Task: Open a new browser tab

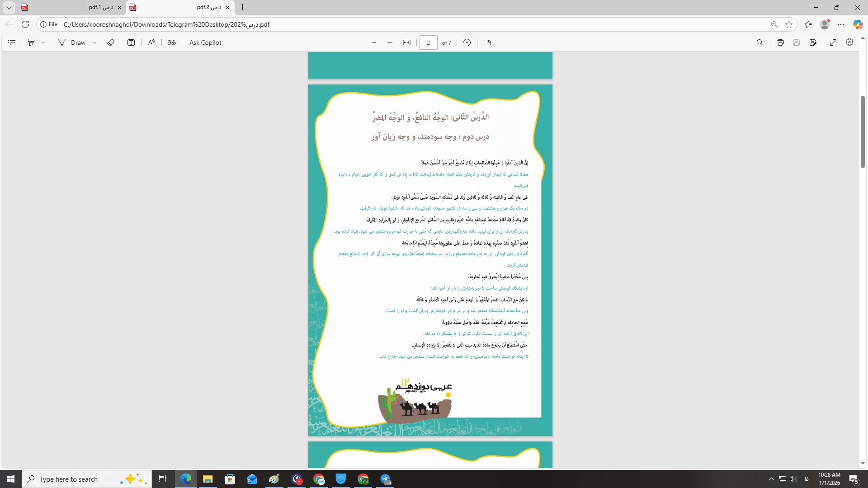Action: click(243, 7)
